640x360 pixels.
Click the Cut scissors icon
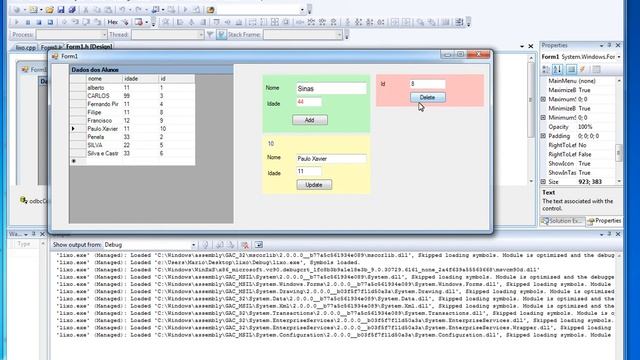86,10
